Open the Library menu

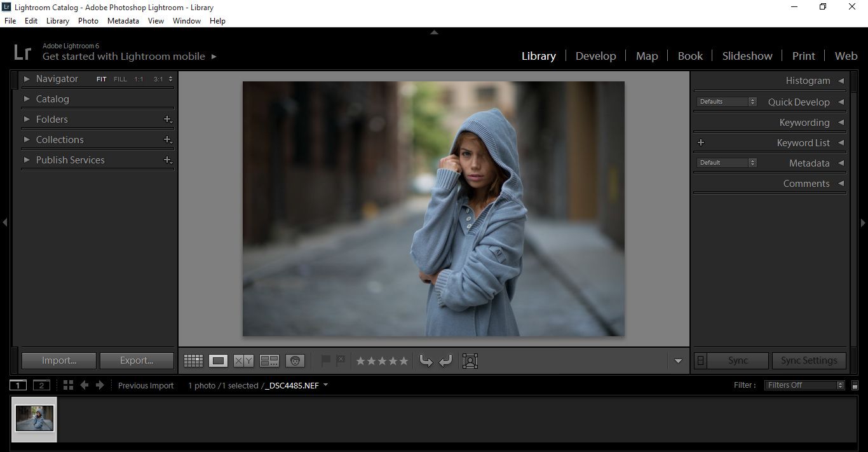click(x=57, y=21)
